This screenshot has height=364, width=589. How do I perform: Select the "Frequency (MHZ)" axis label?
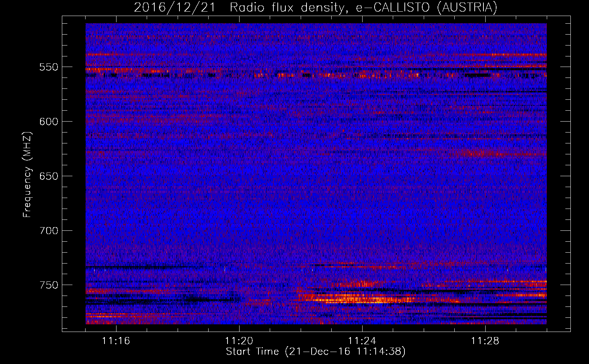click(27, 175)
